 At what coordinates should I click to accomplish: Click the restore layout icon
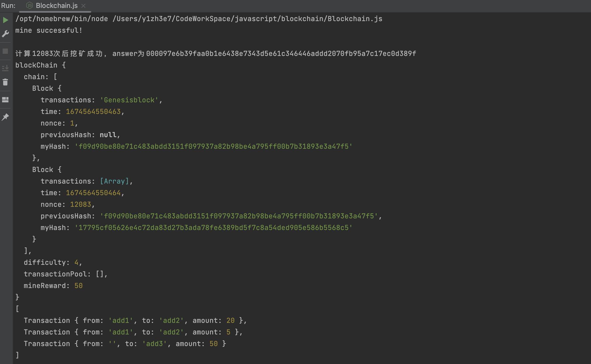tap(5, 100)
